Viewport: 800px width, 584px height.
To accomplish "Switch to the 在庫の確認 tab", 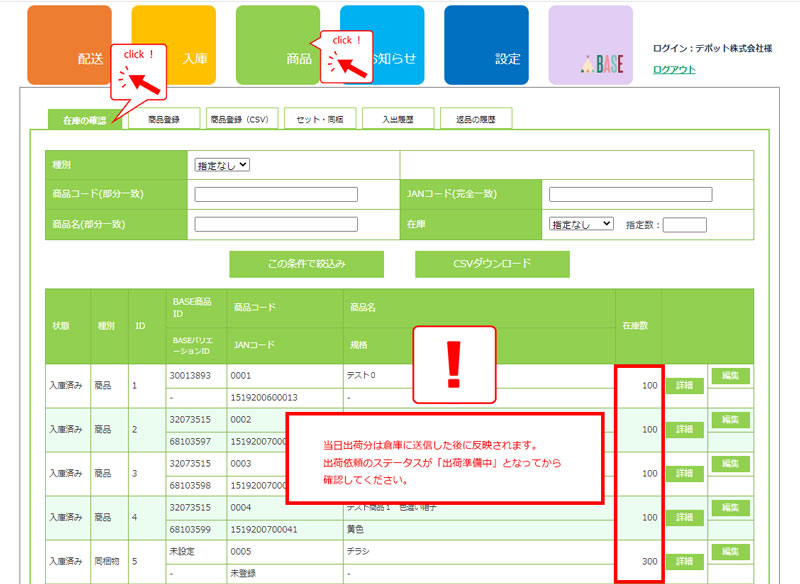I will 85,120.
